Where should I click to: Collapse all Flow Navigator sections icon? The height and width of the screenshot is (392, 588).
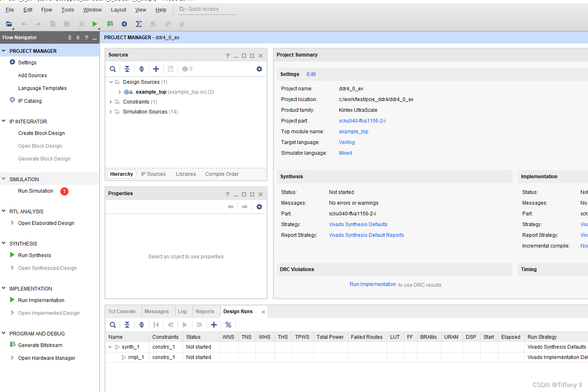[70, 38]
